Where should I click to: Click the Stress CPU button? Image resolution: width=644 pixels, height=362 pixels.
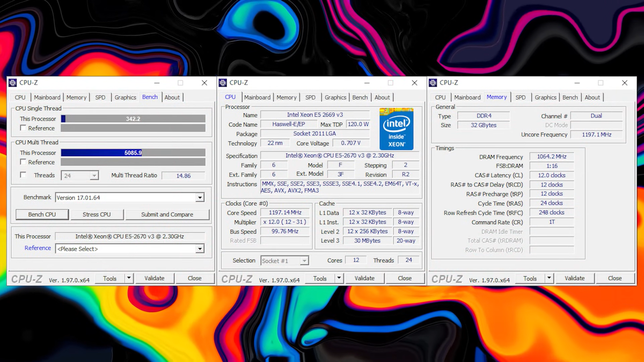97,215
